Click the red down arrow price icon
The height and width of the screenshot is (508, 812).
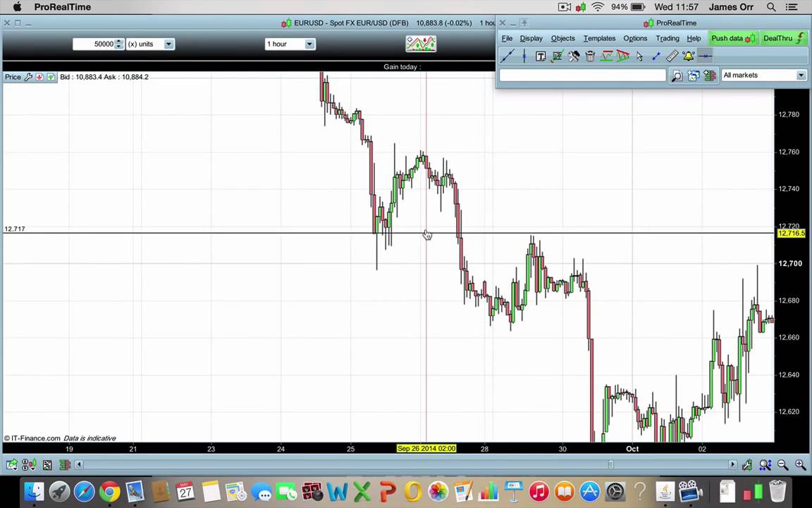click(x=39, y=77)
